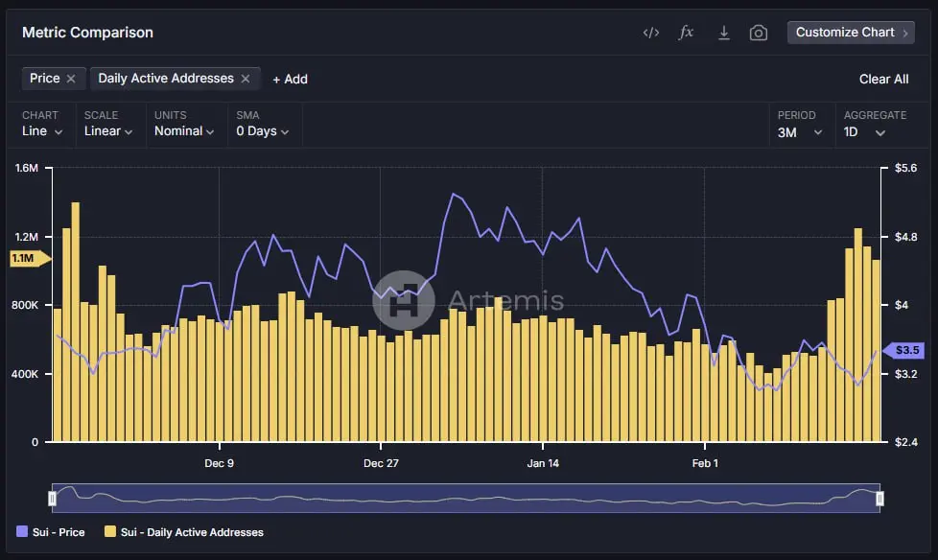Screen dimensions: 938x560
Task: Click the $5.6 right axis label
Action: click(905, 168)
